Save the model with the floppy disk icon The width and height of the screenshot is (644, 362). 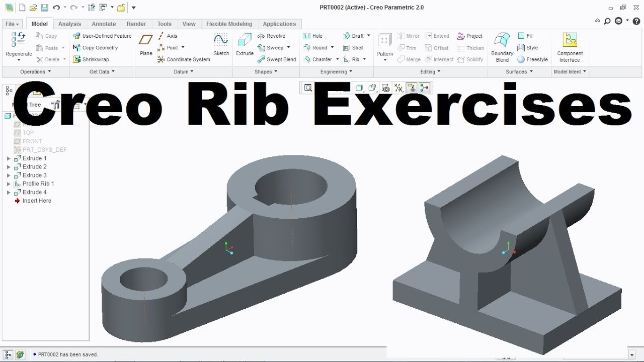point(44,8)
